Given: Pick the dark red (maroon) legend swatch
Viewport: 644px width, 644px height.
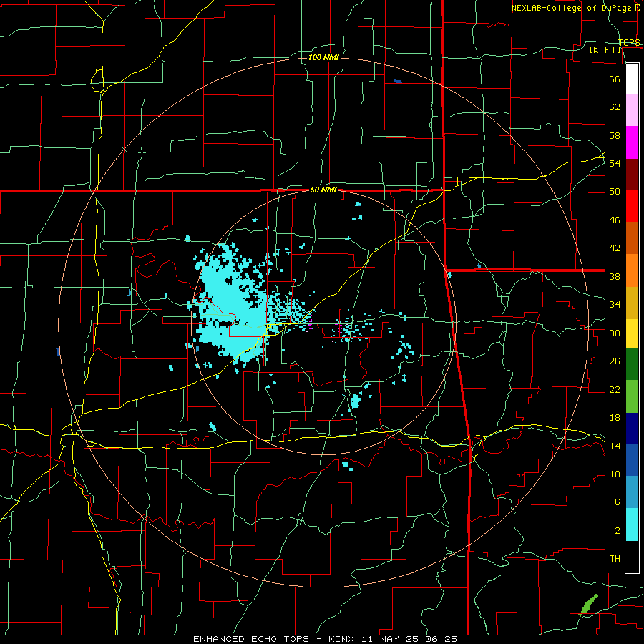Looking at the screenshot, I should point(632,175).
